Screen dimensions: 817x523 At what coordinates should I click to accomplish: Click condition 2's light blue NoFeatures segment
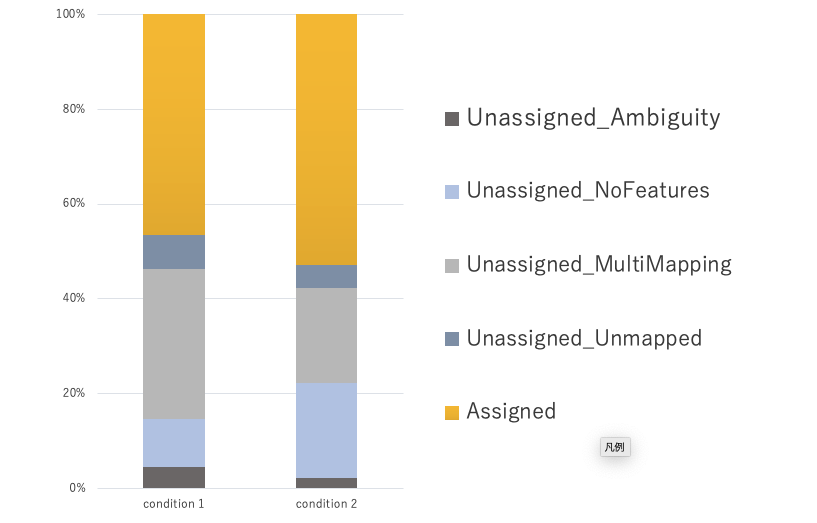coord(326,430)
